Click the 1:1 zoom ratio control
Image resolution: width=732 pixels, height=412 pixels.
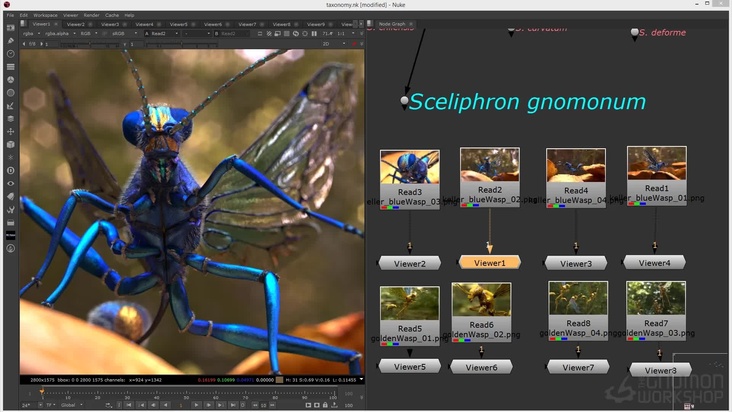point(341,34)
